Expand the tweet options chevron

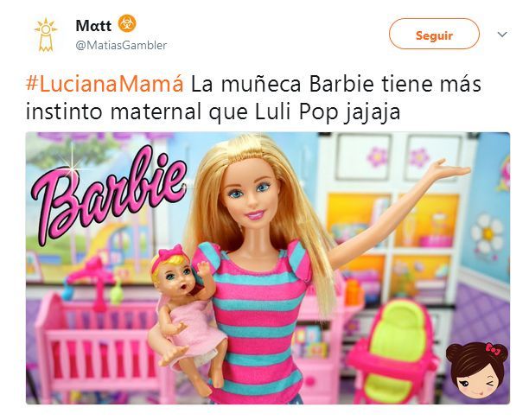click(502, 35)
